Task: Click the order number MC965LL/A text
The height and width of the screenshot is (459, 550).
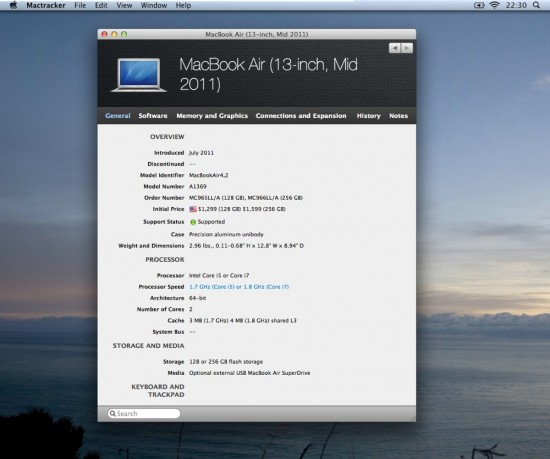Action: pos(246,198)
